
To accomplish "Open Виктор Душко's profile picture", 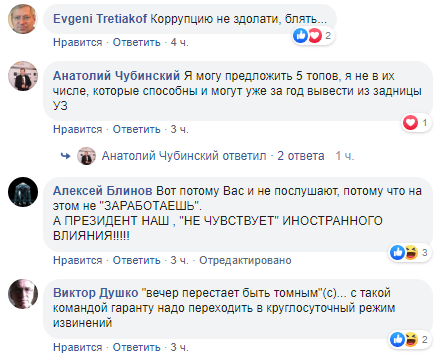I will click(x=23, y=294).
